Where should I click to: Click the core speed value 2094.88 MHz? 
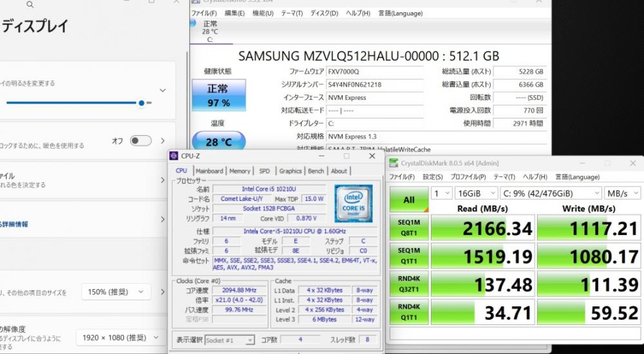click(239, 290)
